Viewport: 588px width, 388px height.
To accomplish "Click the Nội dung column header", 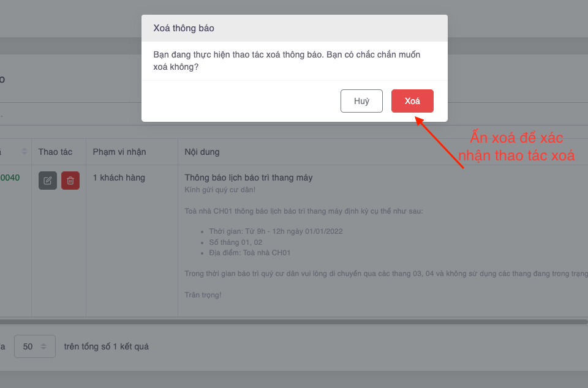I will [x=202, y=152].
